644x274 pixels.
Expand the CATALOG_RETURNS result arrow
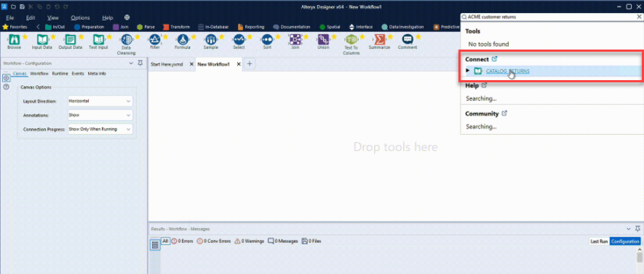coord(468,71)
